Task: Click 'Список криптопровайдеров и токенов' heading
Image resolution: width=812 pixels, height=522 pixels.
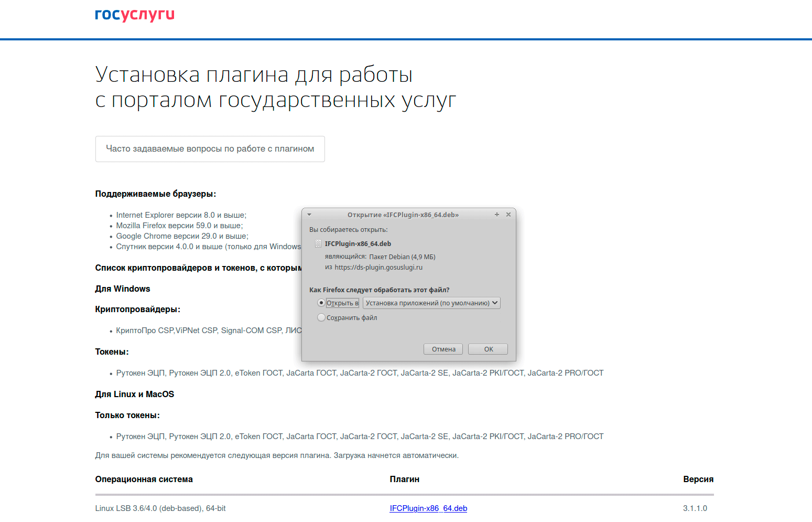Action: [199, 268]
